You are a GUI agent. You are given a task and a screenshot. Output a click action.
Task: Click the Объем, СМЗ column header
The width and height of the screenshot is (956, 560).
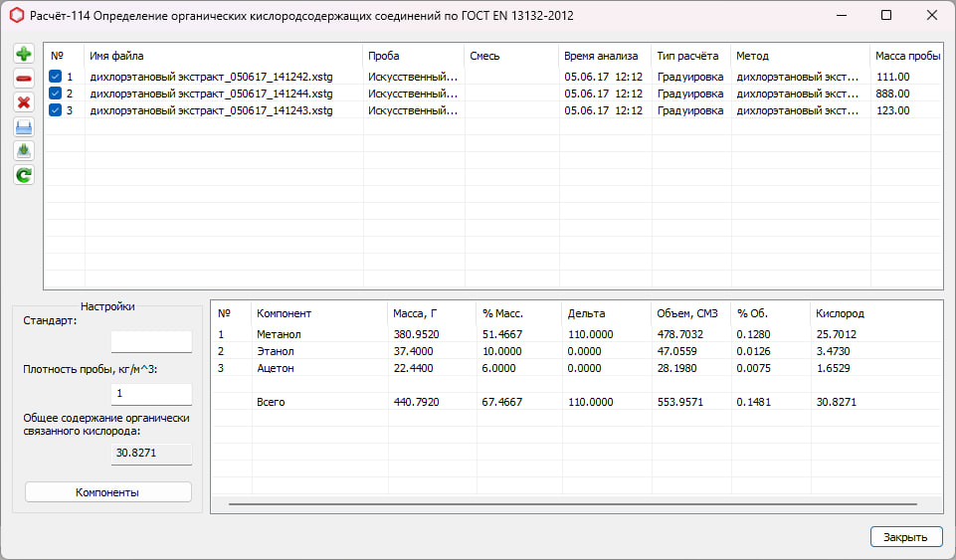click(690, 313)
